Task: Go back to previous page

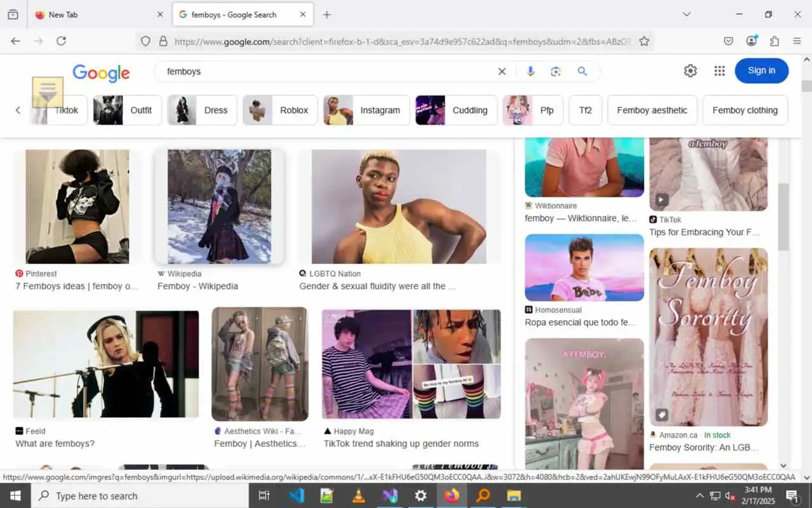Action: (16, 41)
